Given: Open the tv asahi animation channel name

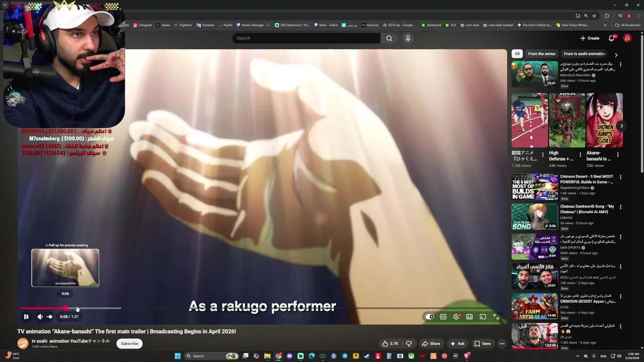Looking at the screenshot, I should (x=70, y=341).
